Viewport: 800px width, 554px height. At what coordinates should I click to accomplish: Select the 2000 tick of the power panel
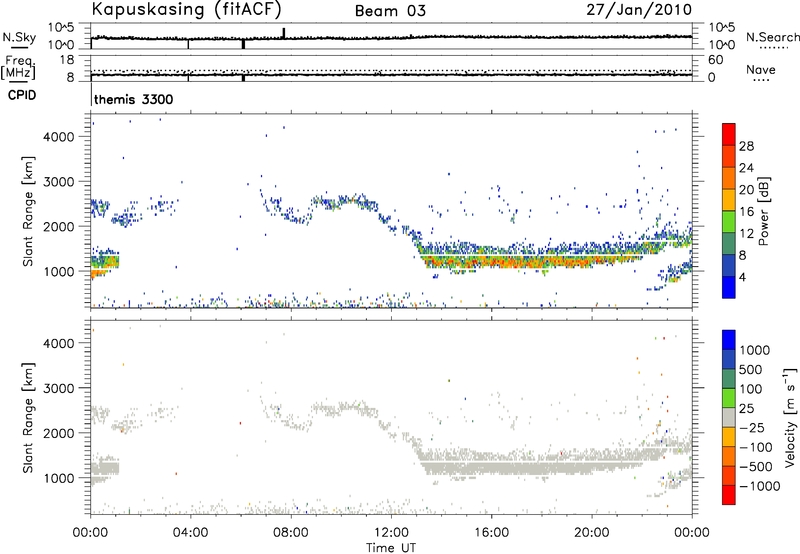coord(59,226)
